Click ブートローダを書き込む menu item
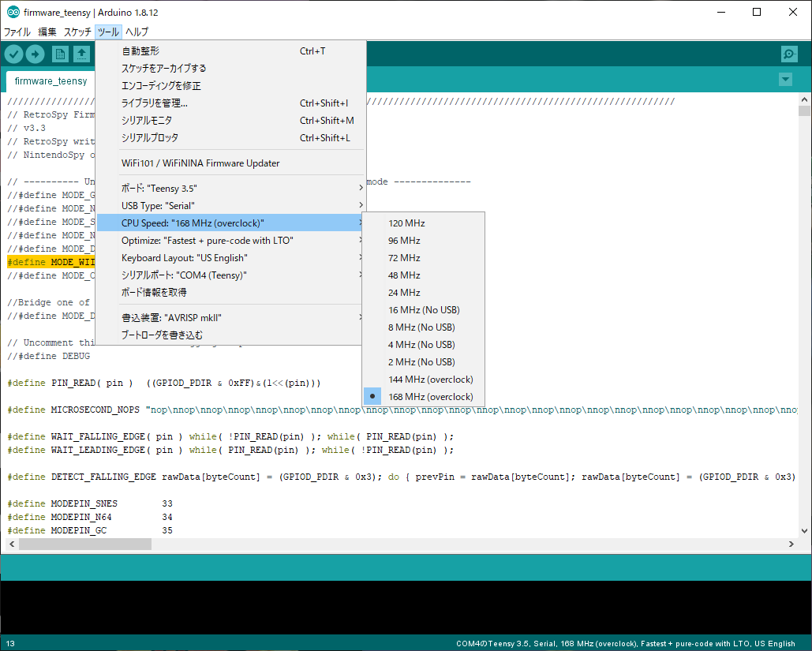Viewport: 812px width, 651px height. tap(231, 335)
